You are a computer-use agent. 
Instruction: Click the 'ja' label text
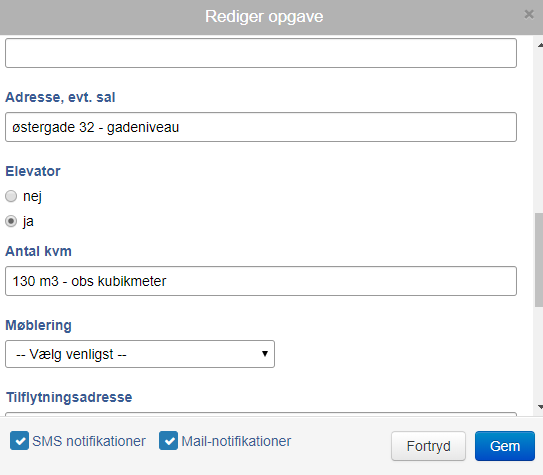point(28,221)
